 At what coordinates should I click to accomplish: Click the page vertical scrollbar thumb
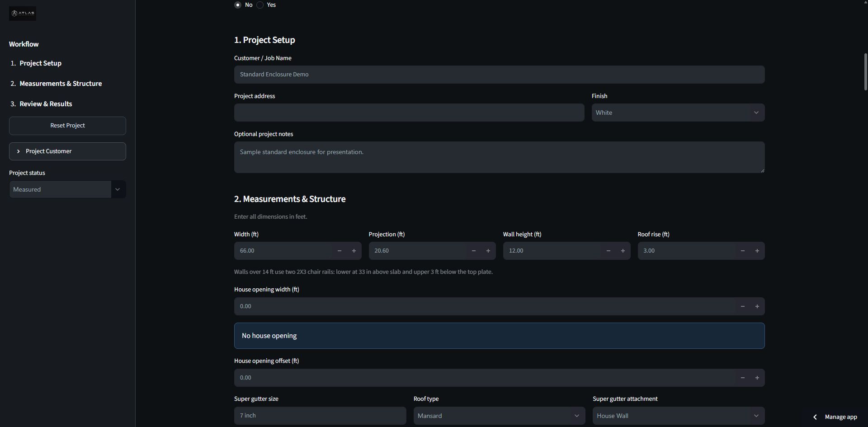coord(865,71)
